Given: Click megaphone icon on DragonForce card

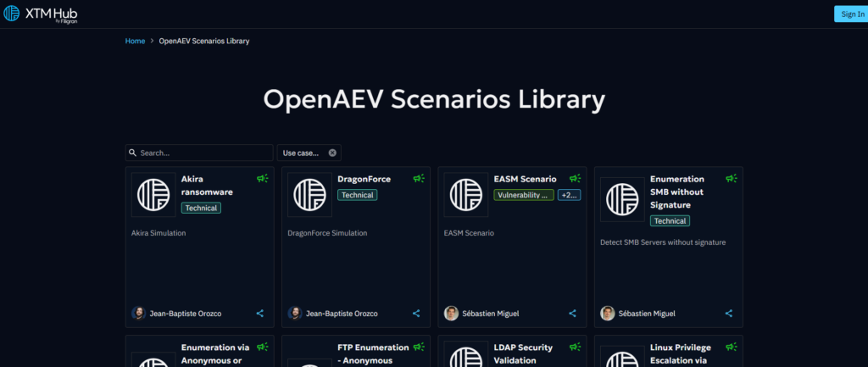Looking at the screenshot, I should point(419,179).
